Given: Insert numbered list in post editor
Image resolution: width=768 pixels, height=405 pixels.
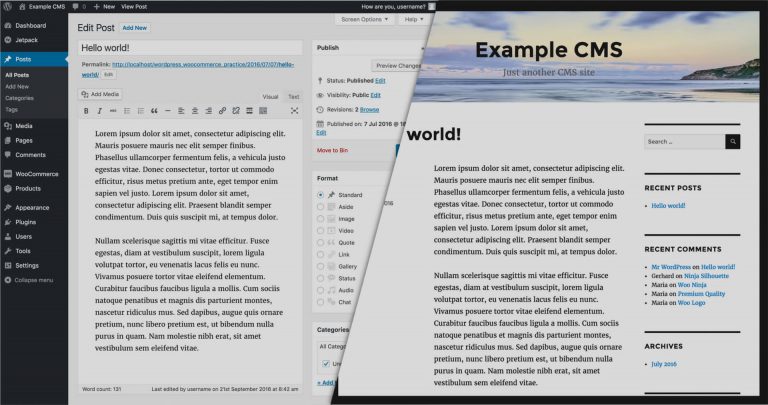Looking at the screenshot, I should 141,111.
